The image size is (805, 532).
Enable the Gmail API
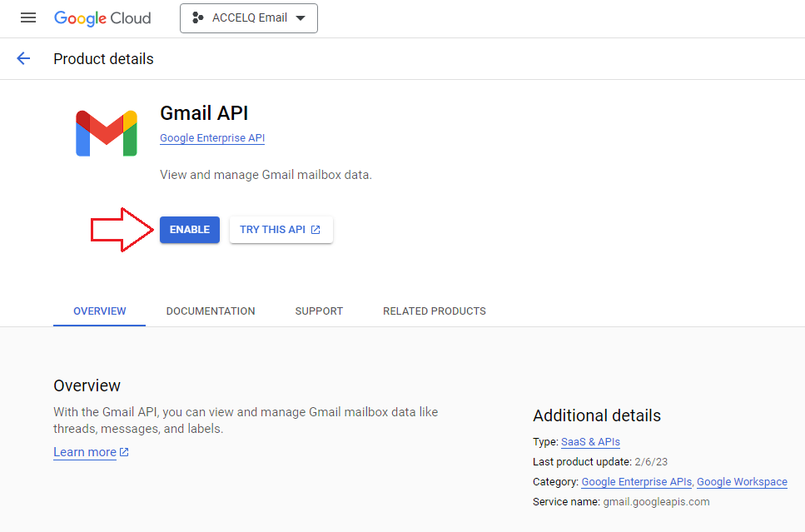[x=190, y=230]
